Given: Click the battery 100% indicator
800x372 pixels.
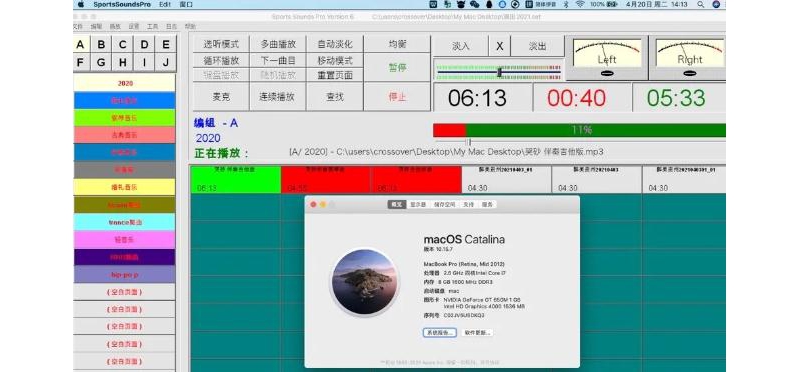Looking at the screenshot, I should tap(603, 5).
